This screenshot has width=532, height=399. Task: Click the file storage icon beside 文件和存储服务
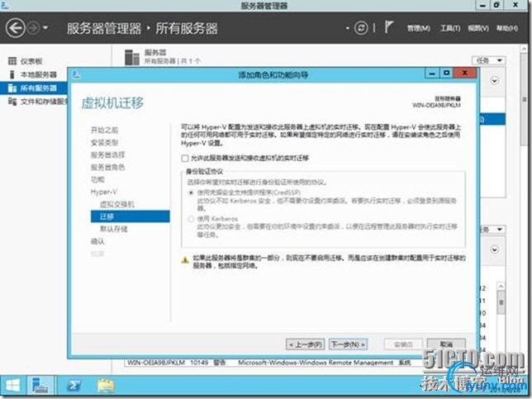[x=12, y=102]
